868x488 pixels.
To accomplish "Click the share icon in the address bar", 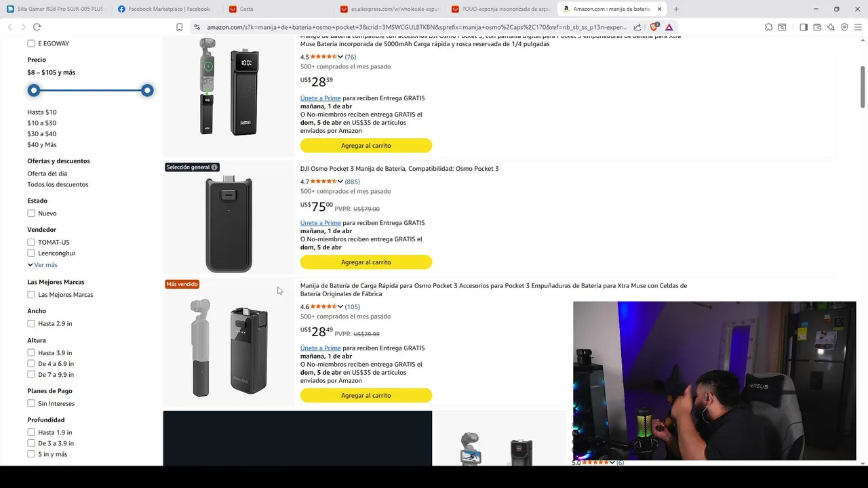I will (637, 27).
